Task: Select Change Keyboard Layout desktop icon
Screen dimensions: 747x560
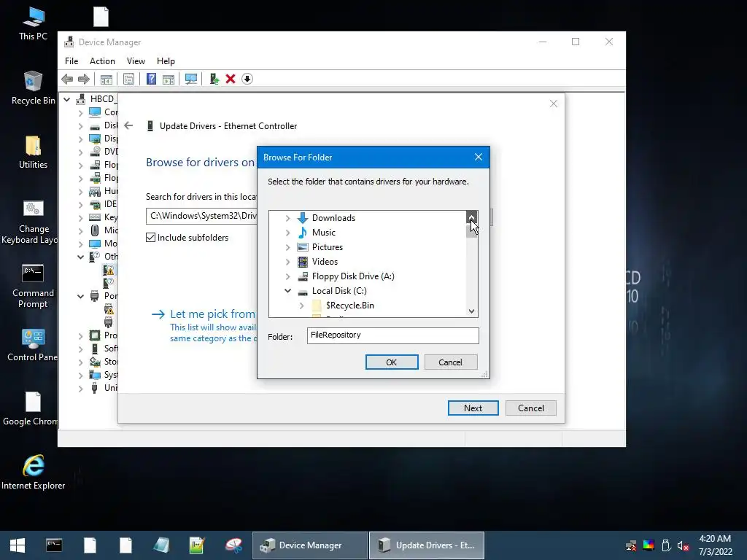Action: (34, 222)
